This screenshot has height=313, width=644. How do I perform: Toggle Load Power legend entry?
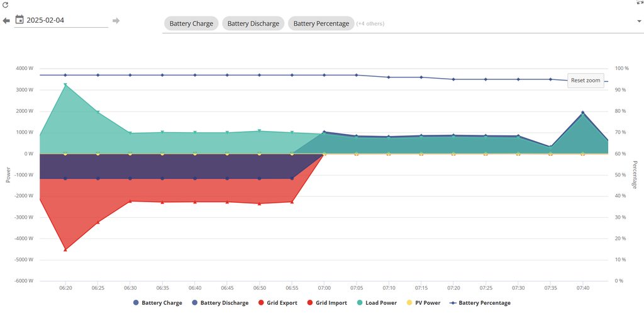click(x=379, y=303)
